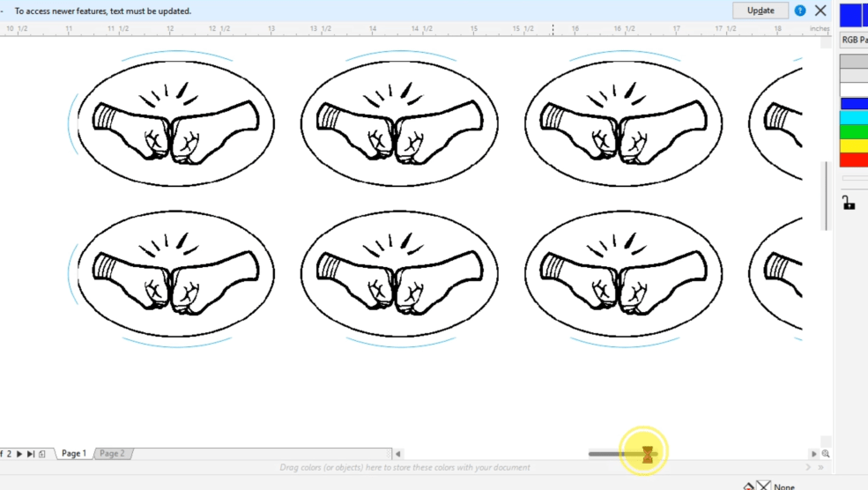
Task: Pick the red color swatch
Action: [853, 160]
